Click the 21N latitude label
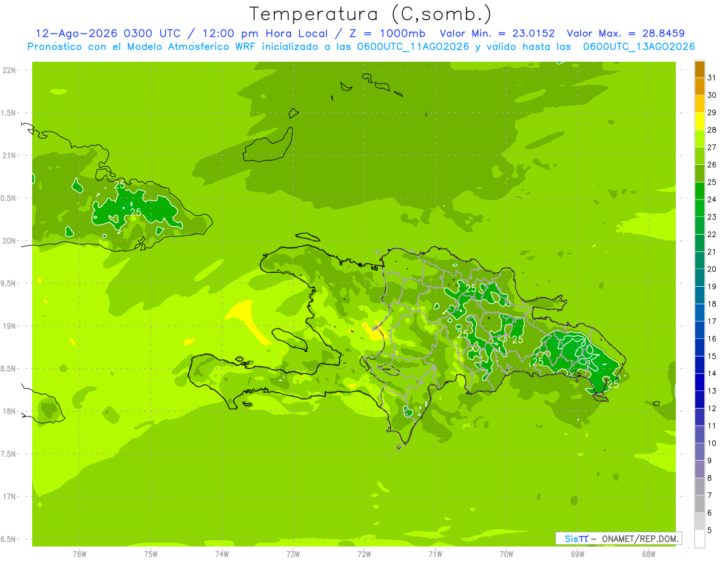 point(10,156)
